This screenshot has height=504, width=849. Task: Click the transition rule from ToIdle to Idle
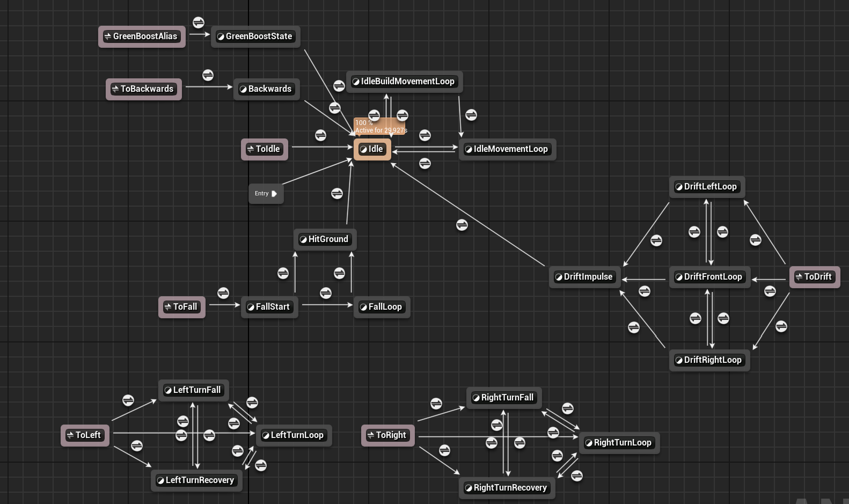point(320,135)
